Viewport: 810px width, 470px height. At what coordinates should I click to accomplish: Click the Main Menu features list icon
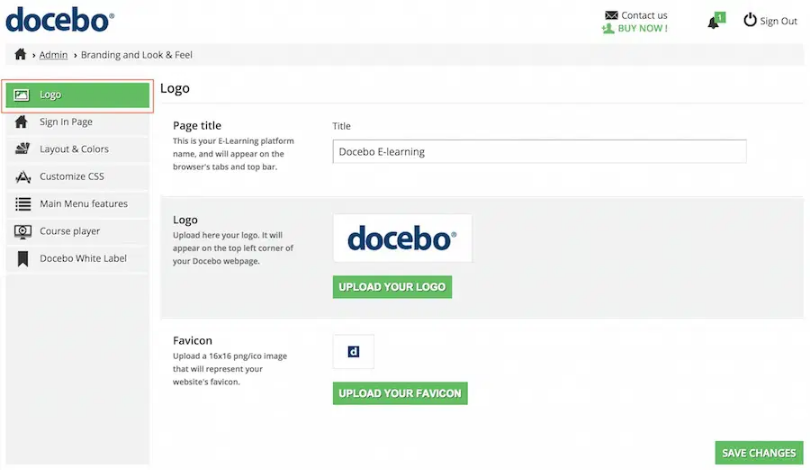click(23, 204)
